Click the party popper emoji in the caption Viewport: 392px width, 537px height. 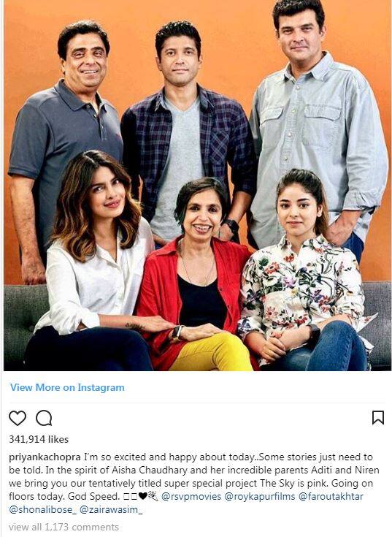pos(153,496)
